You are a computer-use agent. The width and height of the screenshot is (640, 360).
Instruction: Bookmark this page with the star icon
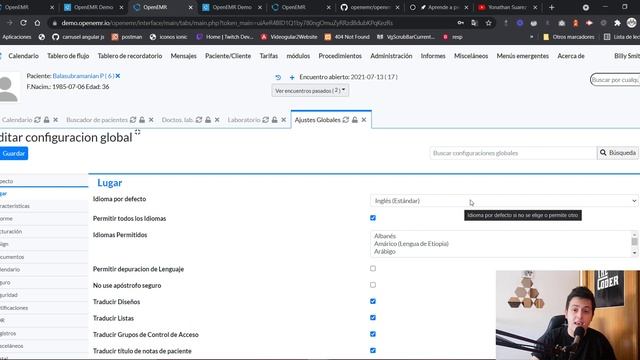click(x=489, y=23)
